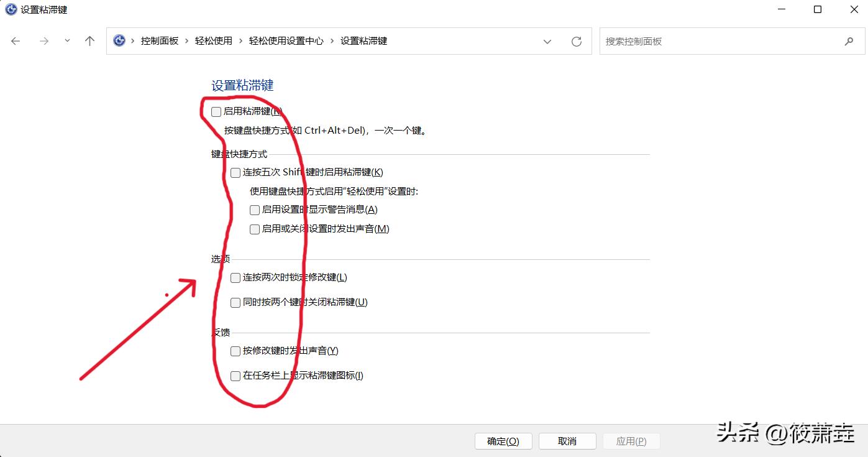Check 在任务栏上显示粘滞键图标
Image resolution: width=868 pixels, height=457 pixels.
coord(235,376)
